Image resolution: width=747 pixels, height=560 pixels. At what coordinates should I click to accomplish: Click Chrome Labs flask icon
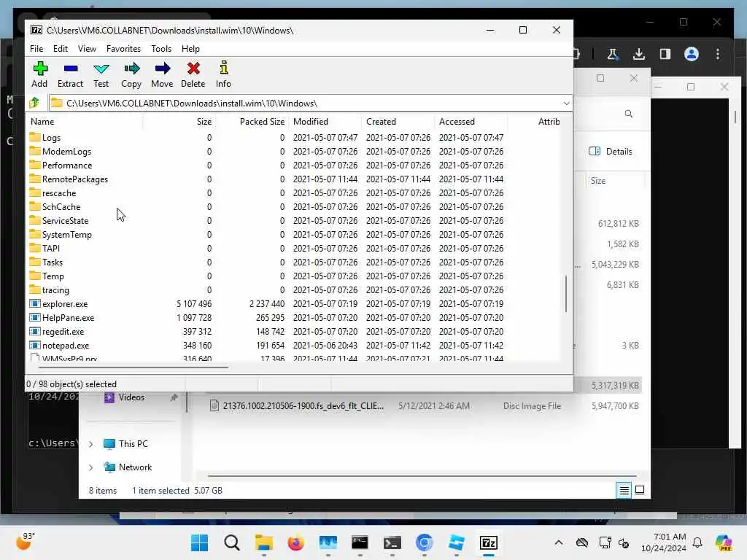click(613, 54)
